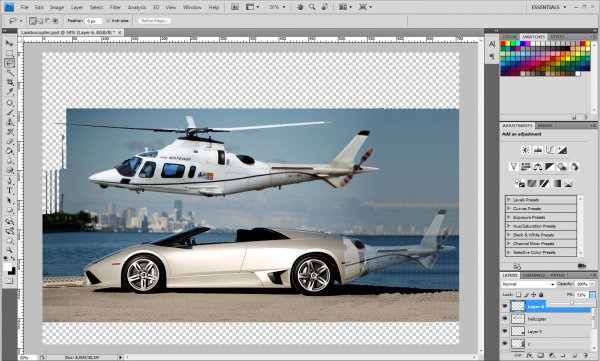Select the Blur tool
The width and height of the screenshot is (600, 361).
pyautogui.click(x=9, y=160)
